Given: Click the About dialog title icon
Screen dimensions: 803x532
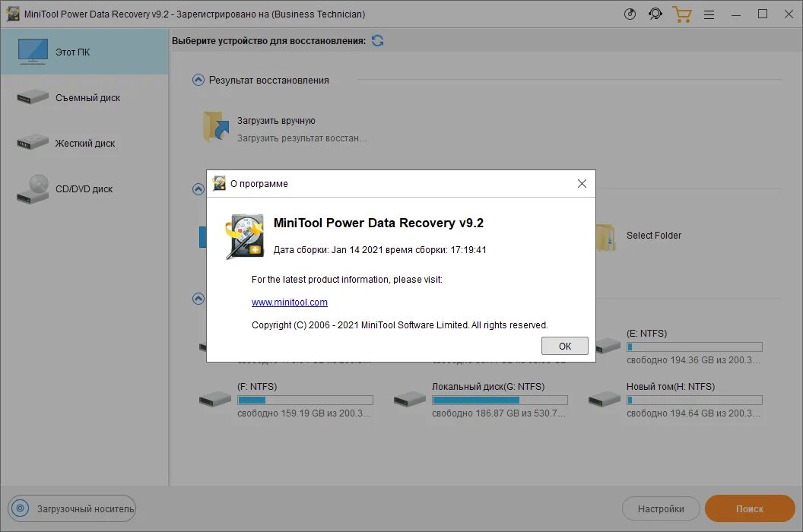Looking at the screenshot, I should 219,183.
